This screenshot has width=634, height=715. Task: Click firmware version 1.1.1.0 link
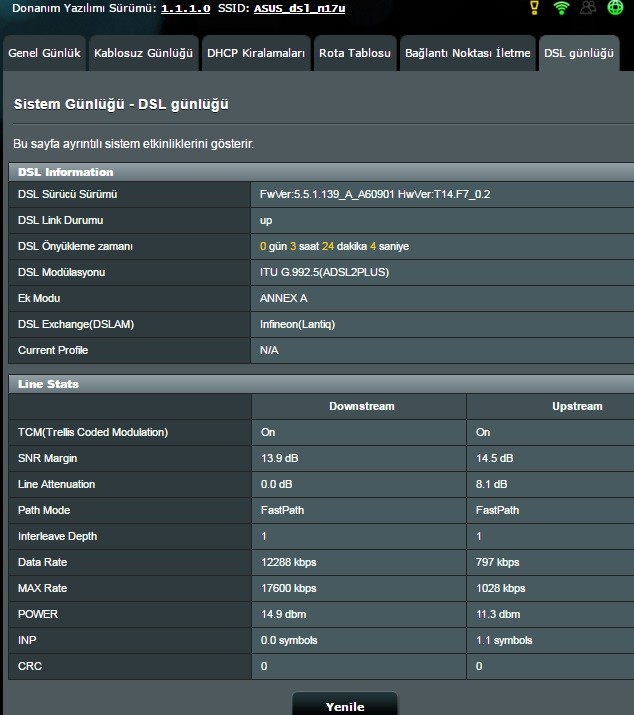click(x=185, y=9)
